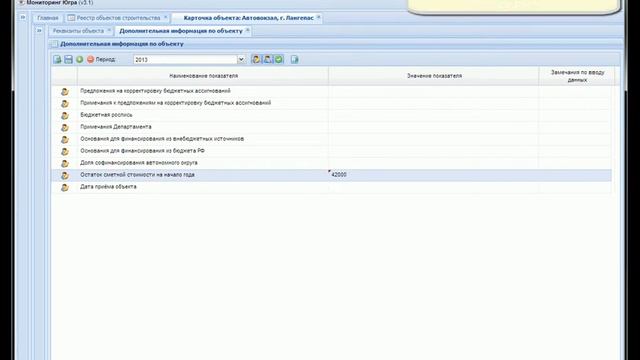Close the Карточка объекта tab

(318, 17)
